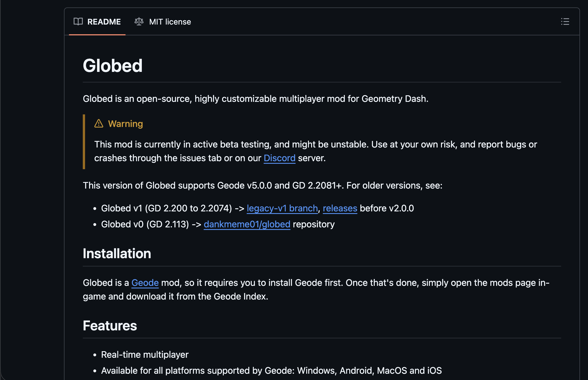Click the Warning callout label text
588x380 pixels.
pyautogui.click(x=125, y=124)
